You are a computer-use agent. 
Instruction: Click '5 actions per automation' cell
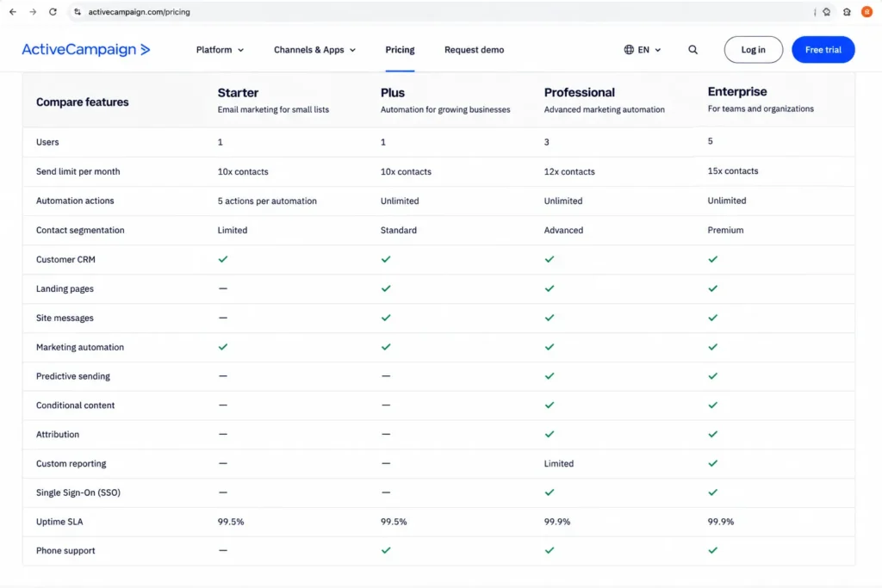[x=267, y=201]
